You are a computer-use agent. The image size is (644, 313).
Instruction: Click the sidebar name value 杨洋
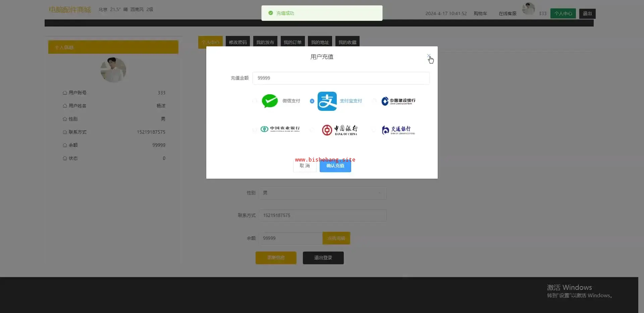(x=161, y=106)
